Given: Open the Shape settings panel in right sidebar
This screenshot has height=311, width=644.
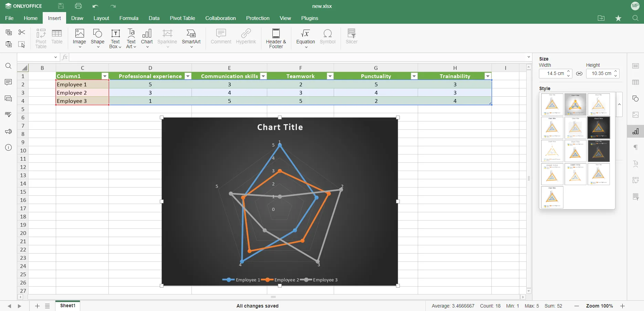Looking at the screenshot, I should (x=635, y=99).
